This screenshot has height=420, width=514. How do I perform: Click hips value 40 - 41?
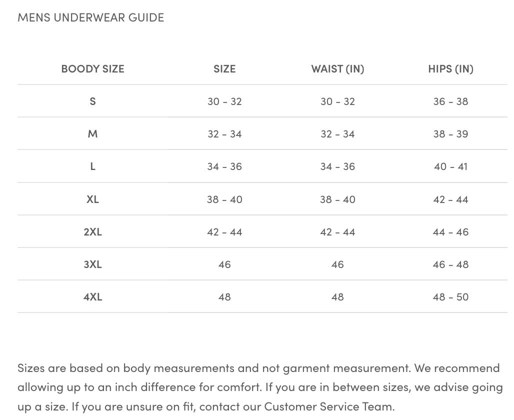450,166
